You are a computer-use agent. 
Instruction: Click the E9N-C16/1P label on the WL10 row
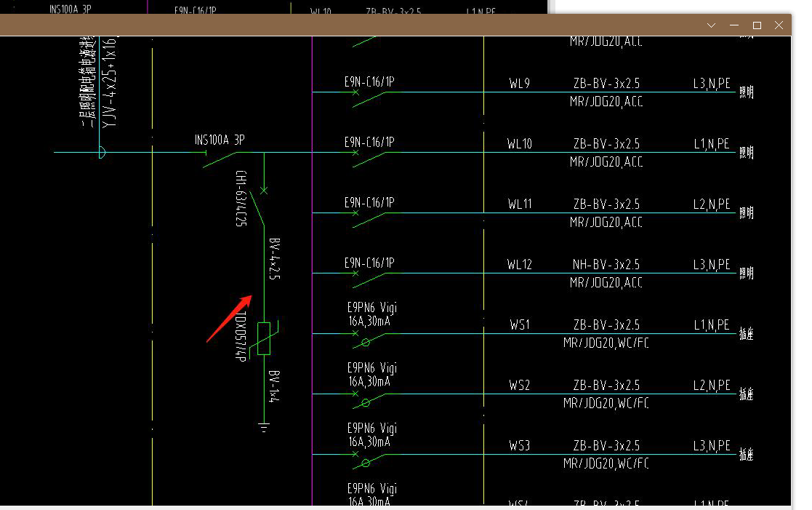[369, 142]
